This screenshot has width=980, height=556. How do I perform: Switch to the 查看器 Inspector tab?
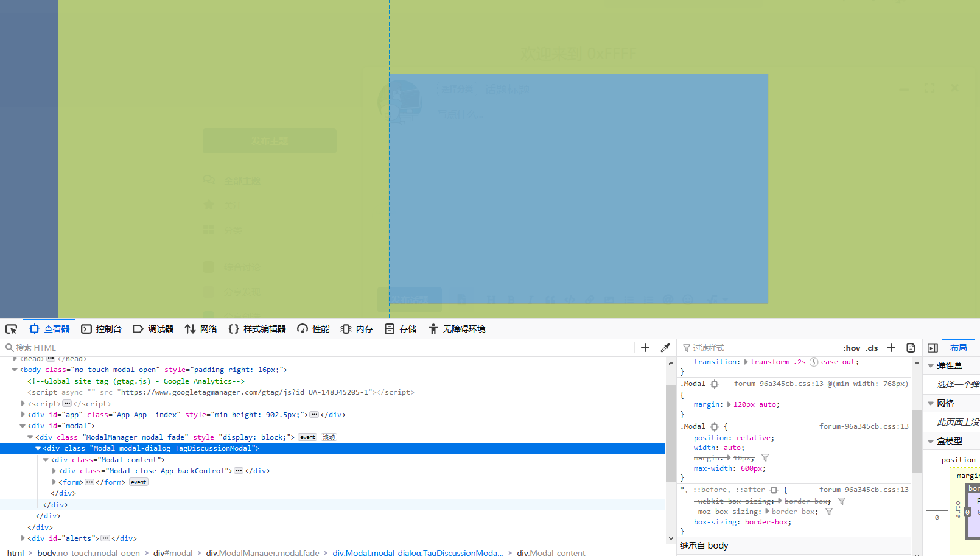[50, 329]
